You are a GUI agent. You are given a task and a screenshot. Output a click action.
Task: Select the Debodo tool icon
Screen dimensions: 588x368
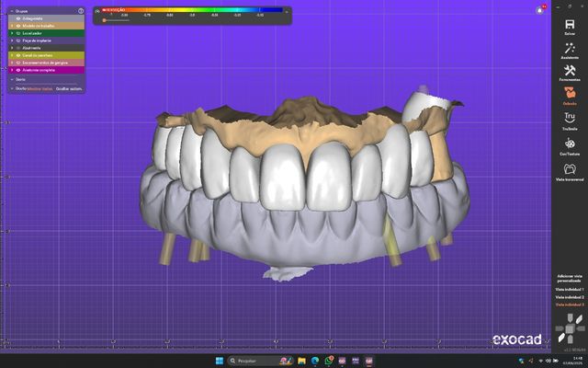(570, 96)
